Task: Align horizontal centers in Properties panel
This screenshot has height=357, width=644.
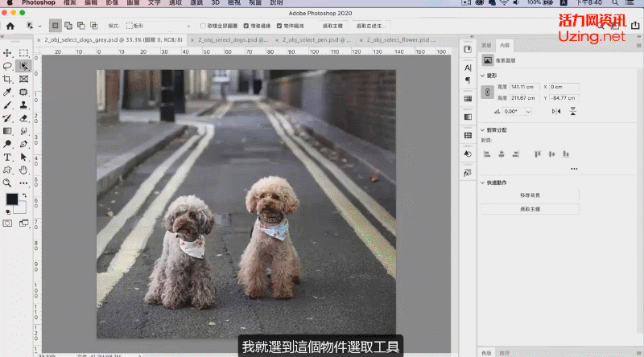Action: (x=502, y=154)
